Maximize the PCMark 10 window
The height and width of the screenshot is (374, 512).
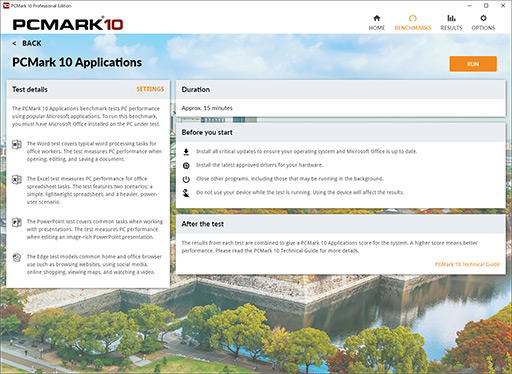pos(486,6)
